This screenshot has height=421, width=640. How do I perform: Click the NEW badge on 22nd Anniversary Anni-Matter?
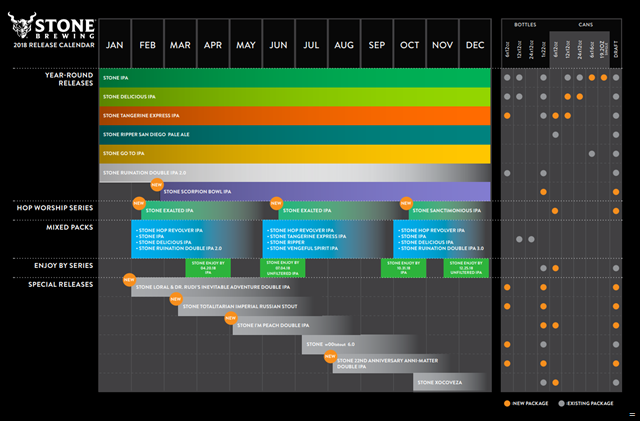[330, 356]
